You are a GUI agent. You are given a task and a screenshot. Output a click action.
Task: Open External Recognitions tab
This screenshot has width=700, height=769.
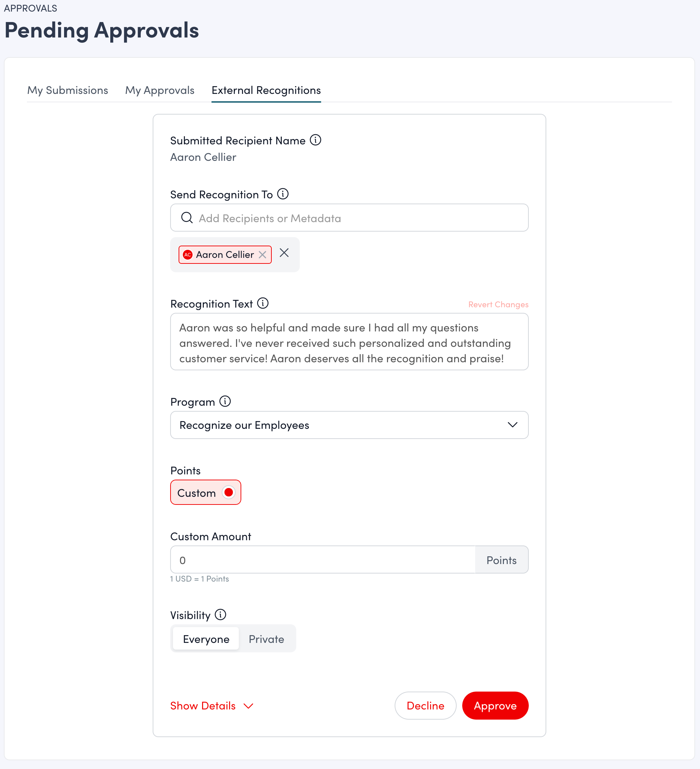pos(266,90)
